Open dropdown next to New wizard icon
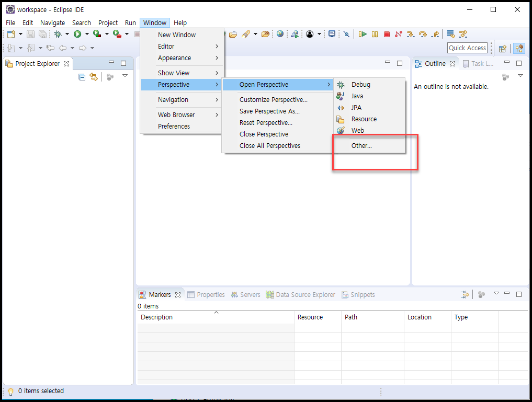Image resolution: width=532 pixels, height=402 pixels. (x=20, y=34)
